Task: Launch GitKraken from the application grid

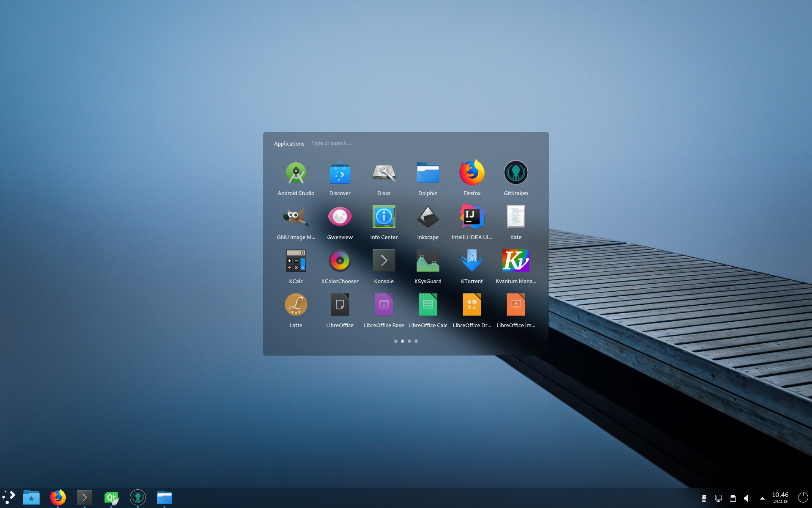Action: pyautogui.click(x=516, y=178)
